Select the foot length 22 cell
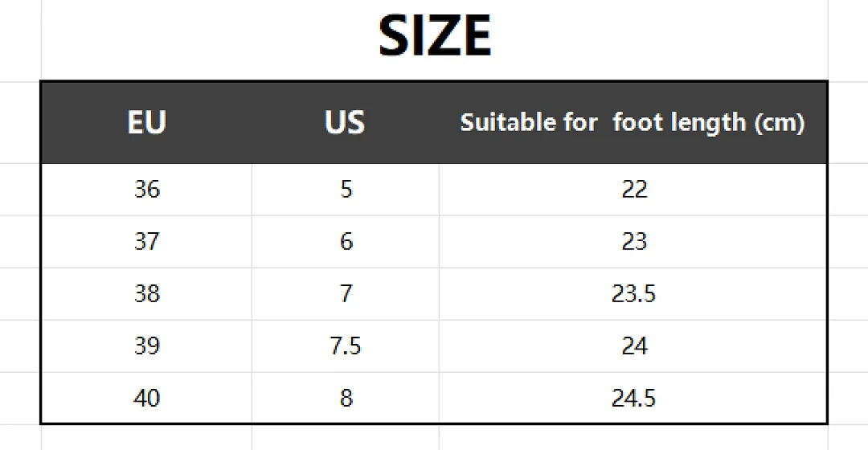The image size is (868, 450). [x=633, y=190]
